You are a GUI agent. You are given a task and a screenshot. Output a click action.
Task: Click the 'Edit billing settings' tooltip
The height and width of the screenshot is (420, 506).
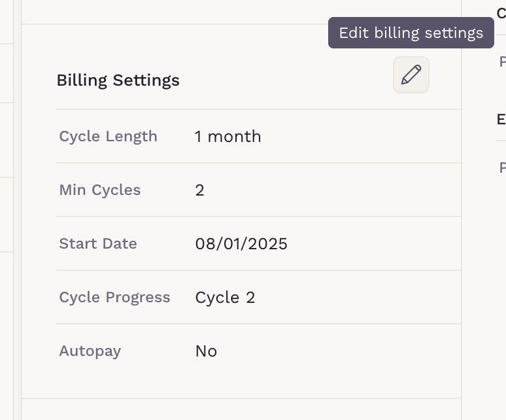coord(411,33)
